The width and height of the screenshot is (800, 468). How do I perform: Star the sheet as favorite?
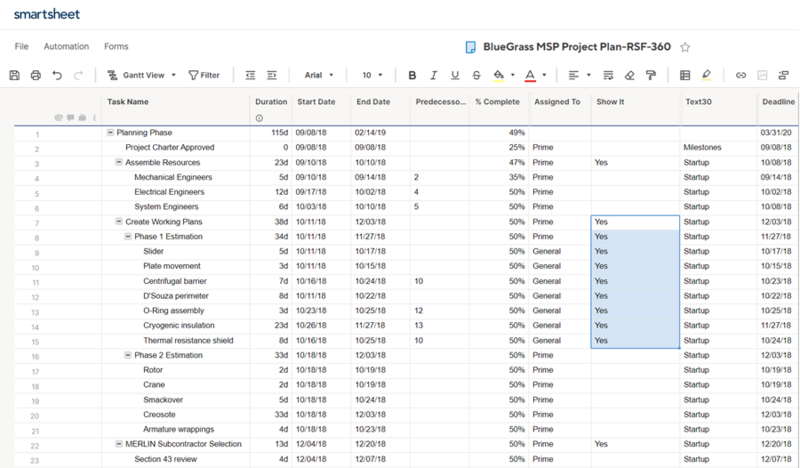pyautogui.click(x=685, y=47)
